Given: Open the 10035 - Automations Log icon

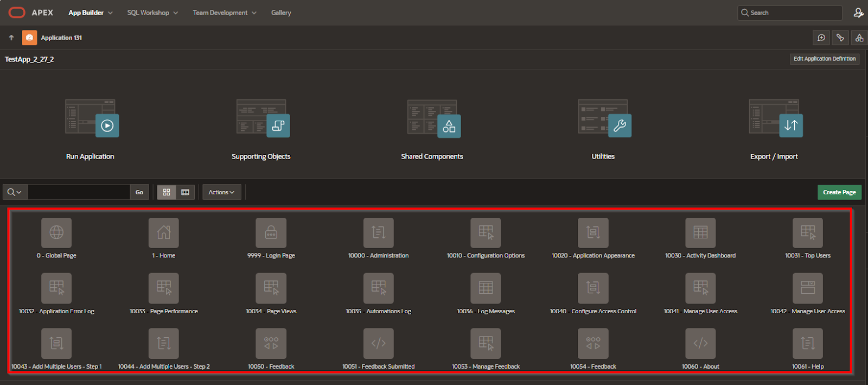Looking at the screenshot, I should pos(379,288).
